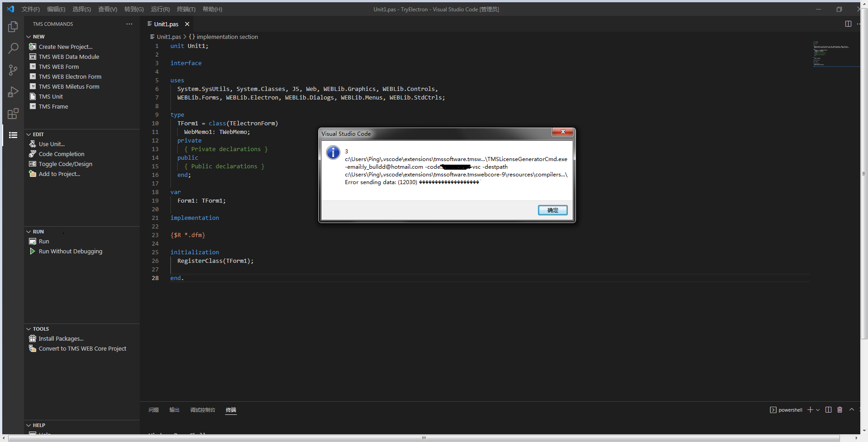Open the Search view in activity bar
The height and width of the screenshot is (442, 868).
pos(13,48)
